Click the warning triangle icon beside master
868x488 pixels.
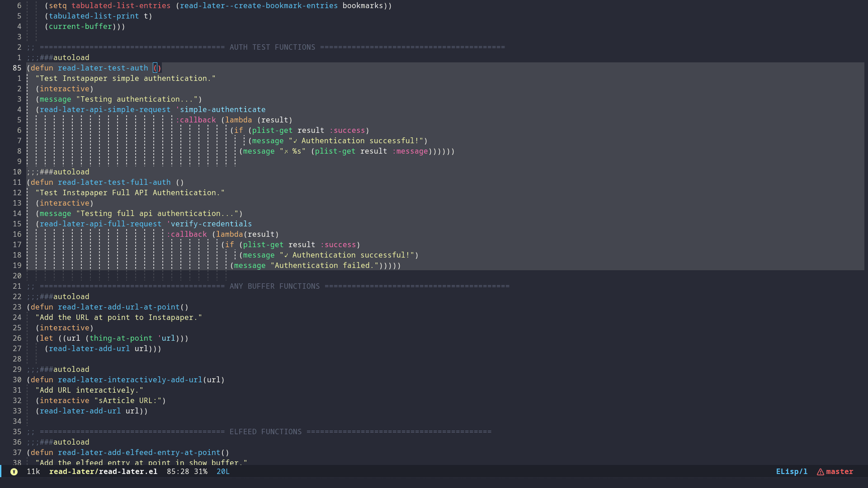click(820, 472)
